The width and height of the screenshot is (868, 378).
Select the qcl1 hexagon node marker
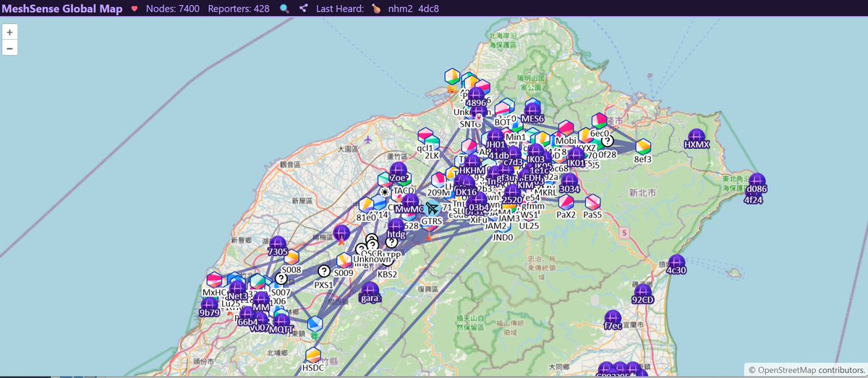425,136
